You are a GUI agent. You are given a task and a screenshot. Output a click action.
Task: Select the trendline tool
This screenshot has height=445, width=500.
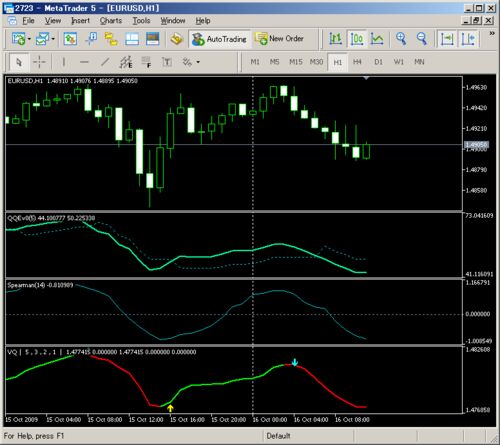105,62
